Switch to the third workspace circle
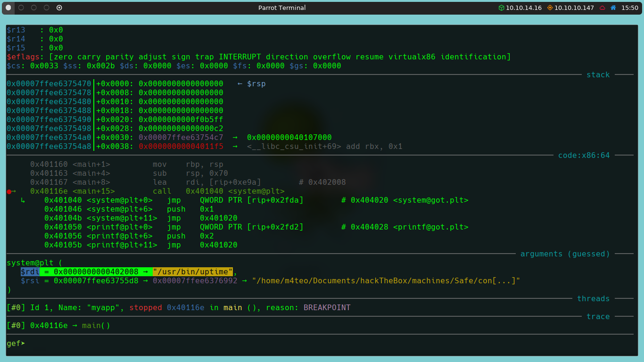Screen dimensions: 644x362 coord(33,8)
